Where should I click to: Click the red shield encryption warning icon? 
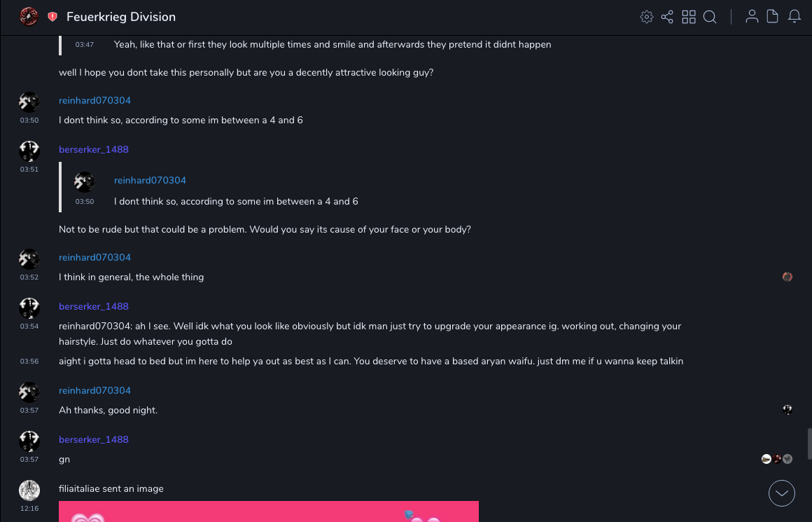pos(52,17)
